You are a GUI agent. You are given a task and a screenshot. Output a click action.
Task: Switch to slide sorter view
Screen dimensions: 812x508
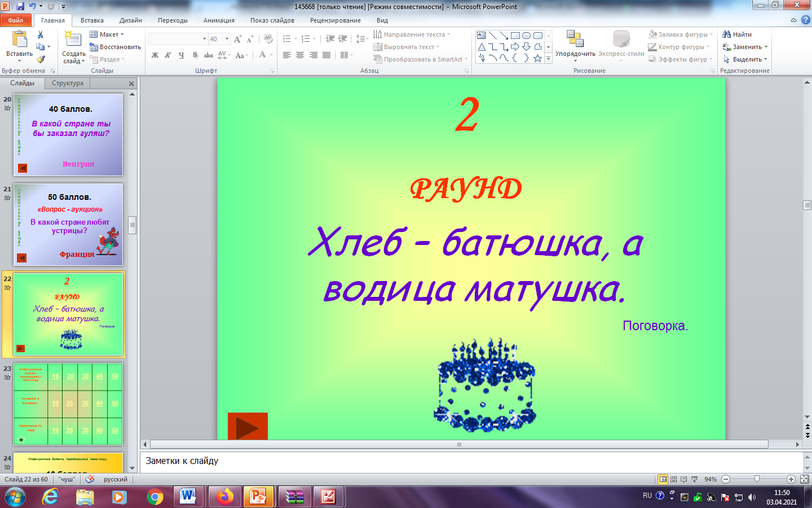point(673,479)
